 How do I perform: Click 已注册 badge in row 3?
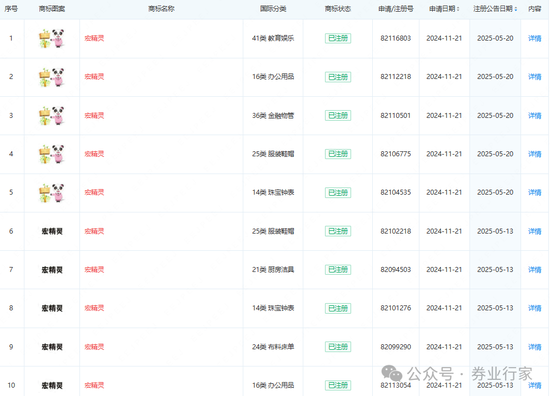(x=338, y=115)
